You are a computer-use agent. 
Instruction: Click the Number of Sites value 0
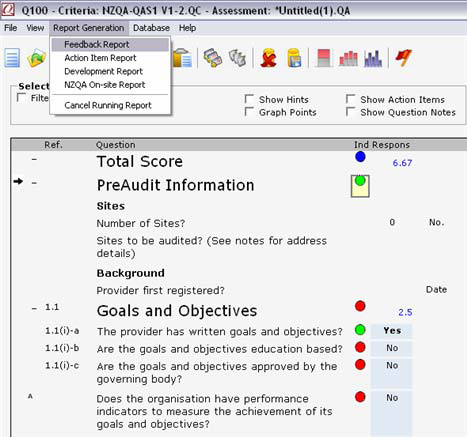[392, 222]
